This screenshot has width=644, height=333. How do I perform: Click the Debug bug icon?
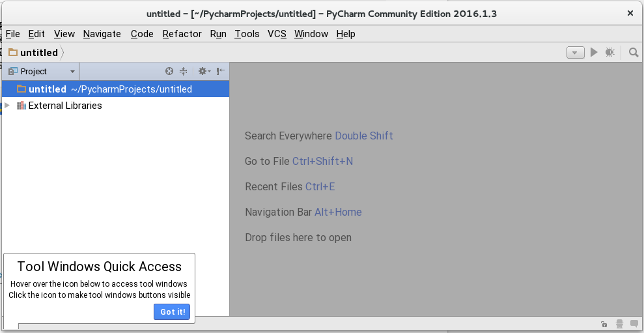pyautogui.click(x=610, y=52)
